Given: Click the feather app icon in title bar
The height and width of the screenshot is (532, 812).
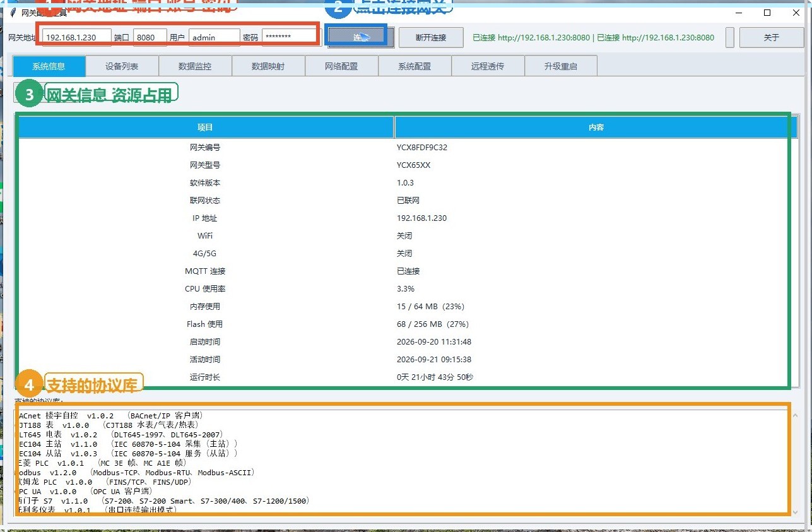Looking at the screenshot, I should point(13,12).
